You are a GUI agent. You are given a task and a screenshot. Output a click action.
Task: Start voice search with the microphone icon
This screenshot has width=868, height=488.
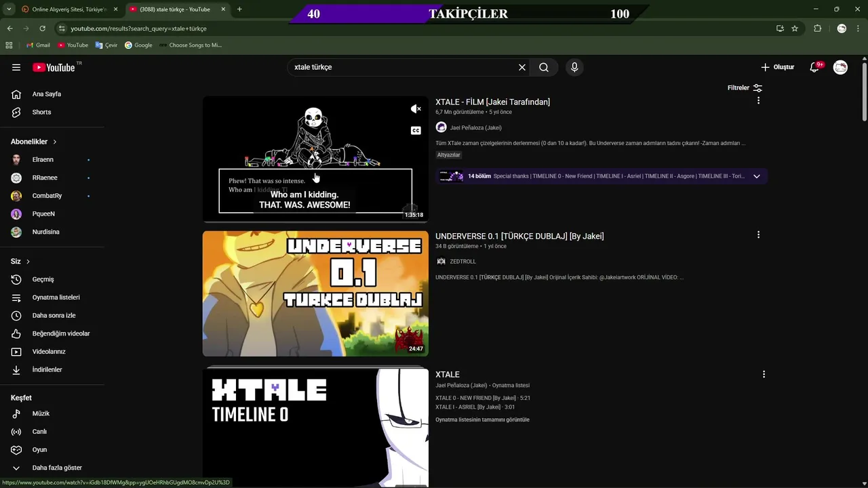point(574,67)
